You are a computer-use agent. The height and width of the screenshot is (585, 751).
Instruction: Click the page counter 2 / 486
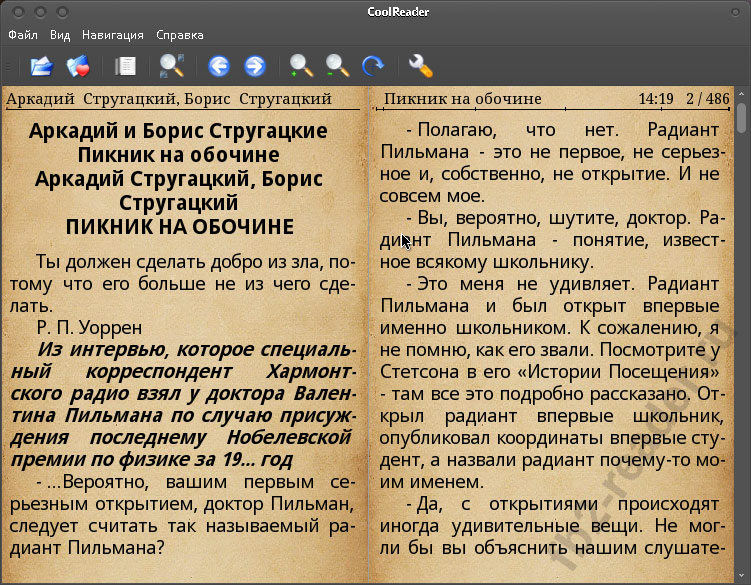click(x=707, y=99)
